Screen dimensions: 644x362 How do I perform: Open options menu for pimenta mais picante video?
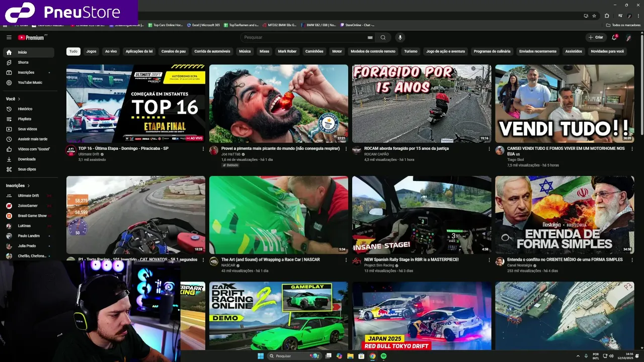[x=346, y=149]
